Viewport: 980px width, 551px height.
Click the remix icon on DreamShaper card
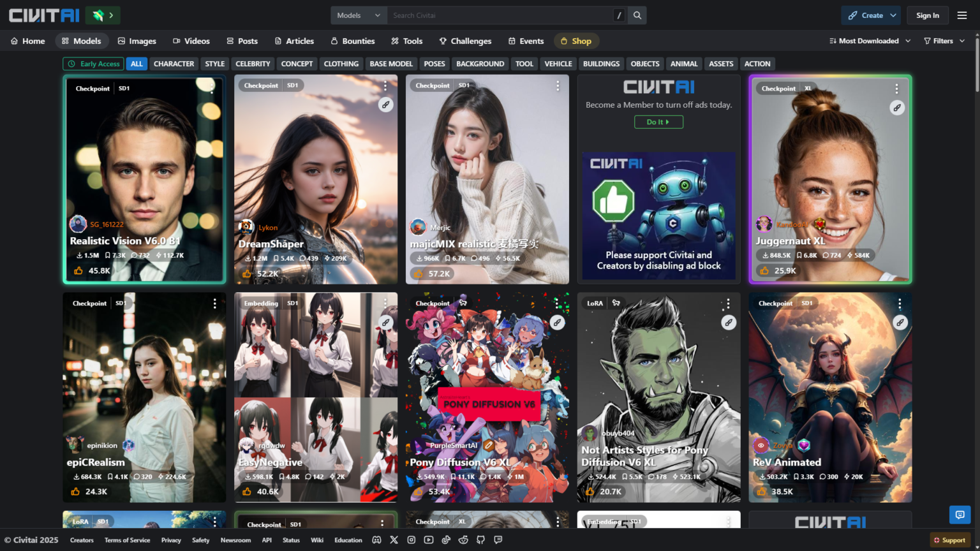pos(385,105)
